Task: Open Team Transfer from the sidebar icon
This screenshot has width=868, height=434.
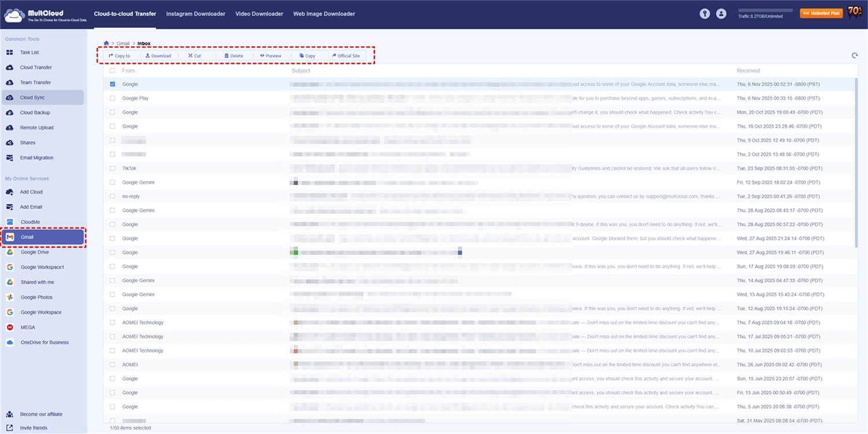Action: [9, 83]
